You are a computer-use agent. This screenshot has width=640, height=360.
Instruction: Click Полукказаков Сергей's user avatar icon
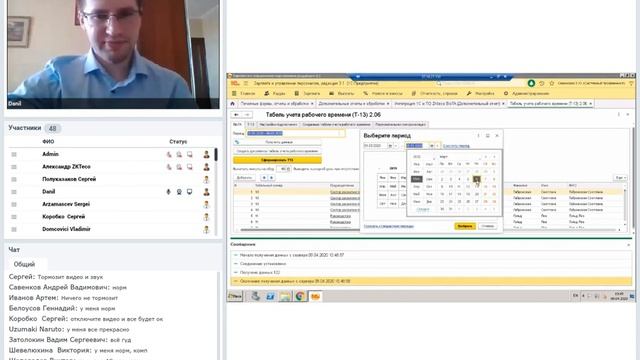coord(207,180)
